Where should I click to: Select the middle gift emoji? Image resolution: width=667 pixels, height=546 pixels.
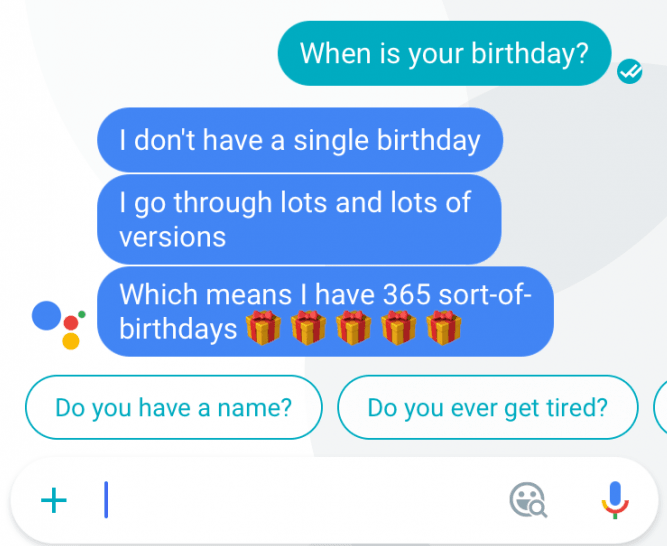354,328
